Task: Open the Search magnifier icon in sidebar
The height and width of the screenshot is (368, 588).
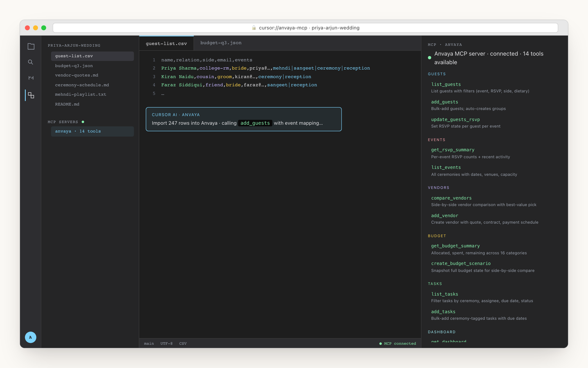Action: click(x=31, y=62)
